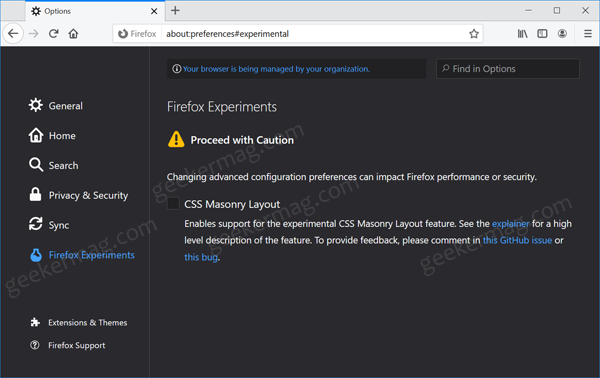The image size is (600, 378).
Task: Open the 'this bug' link
Action: (x=201, y=257)
